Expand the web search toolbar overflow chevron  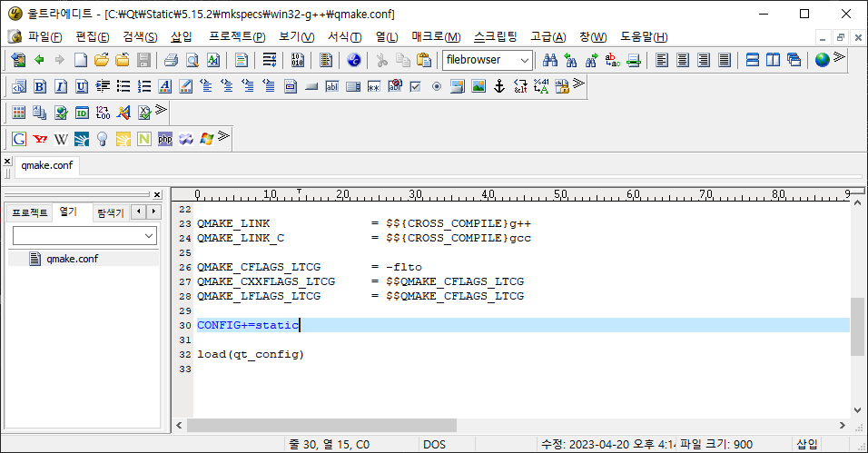pos(223,136)
